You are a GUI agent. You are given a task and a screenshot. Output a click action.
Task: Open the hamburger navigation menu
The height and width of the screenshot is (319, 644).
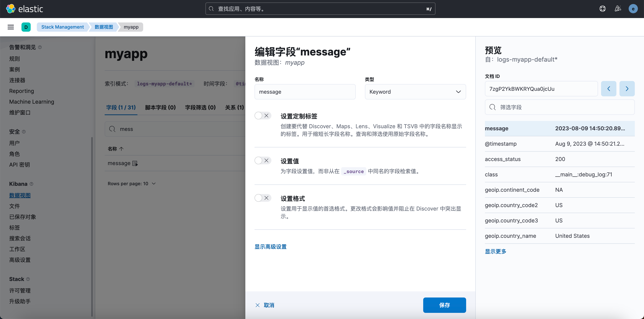pos(11,27)
